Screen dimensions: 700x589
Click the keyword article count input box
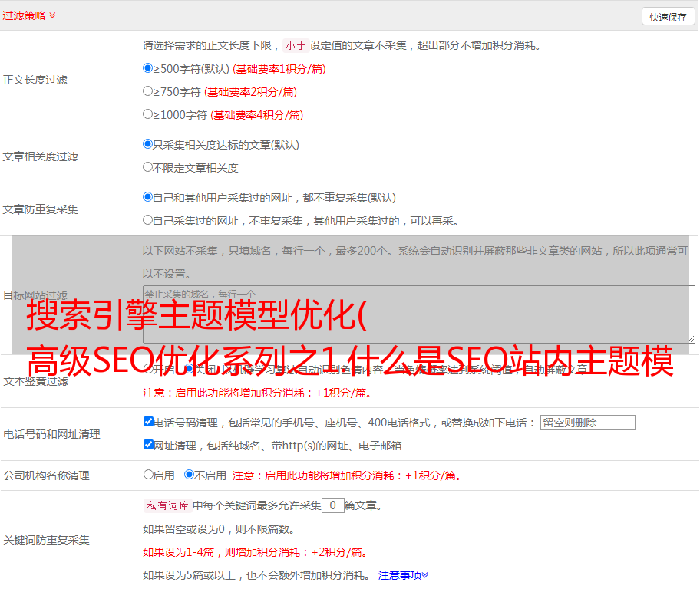click(x=332, y=505)
